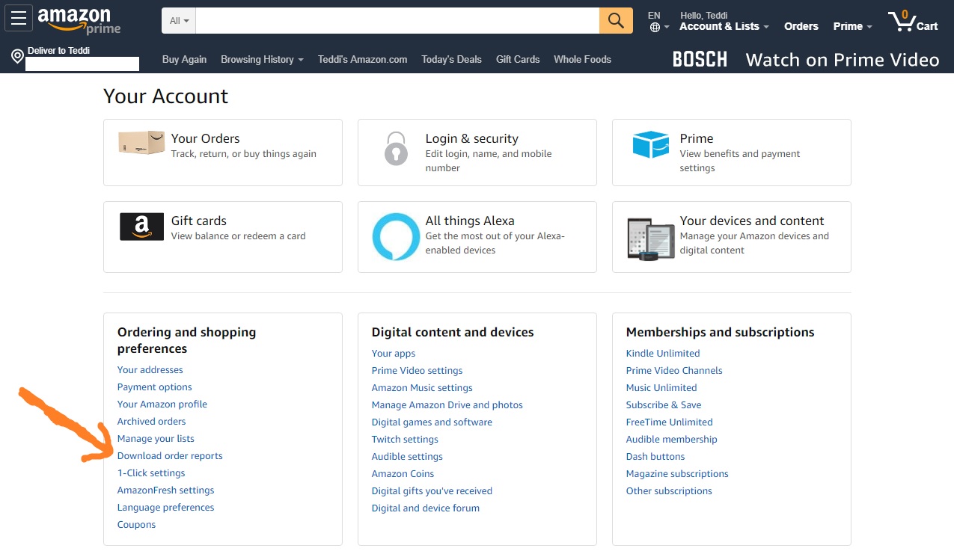Image resolution: width=954 pixels, height=560 pixels.
Task: Submit search with magnifier button
Action: 616,21
